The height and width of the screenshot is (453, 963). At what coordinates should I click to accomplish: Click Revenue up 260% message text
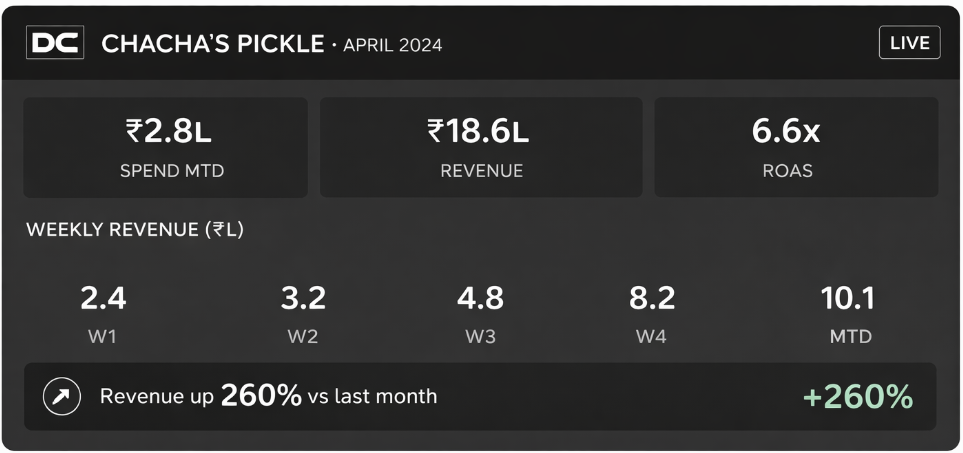(x=268, y=397)
